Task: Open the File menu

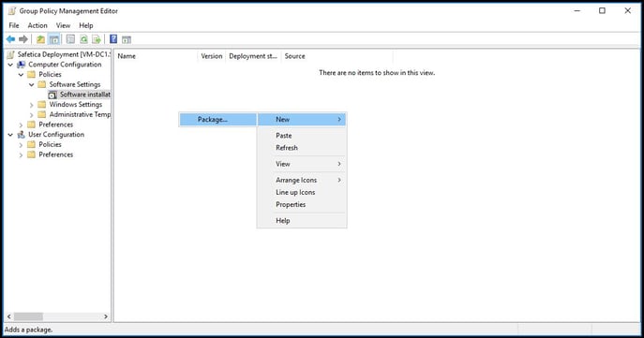Action: (x=14, y=25)
